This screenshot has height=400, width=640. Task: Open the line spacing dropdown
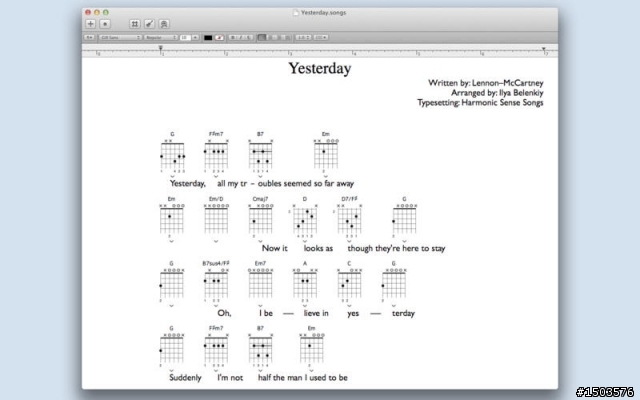coord(303,38)
